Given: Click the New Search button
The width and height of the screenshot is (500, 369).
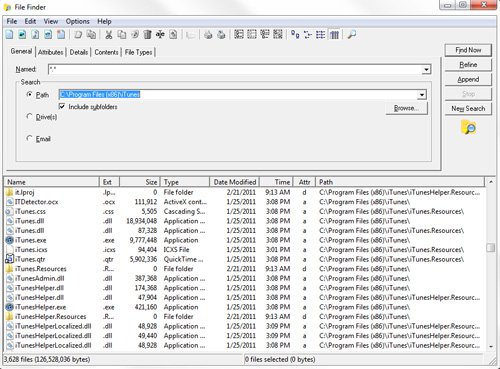Looking at the screenshot, I should click(x=468, y=108).
